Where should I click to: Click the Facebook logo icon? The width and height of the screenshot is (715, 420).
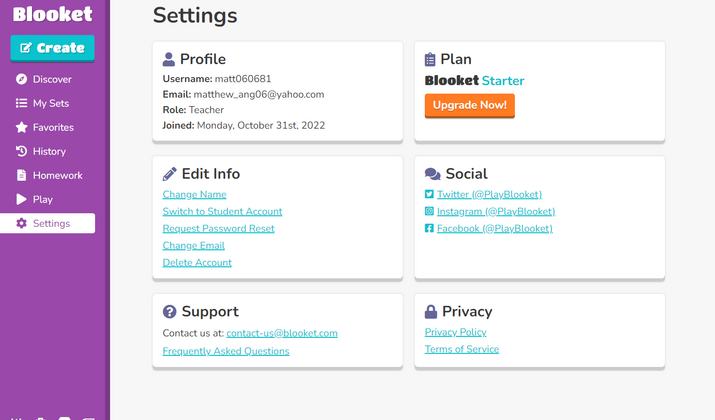(429, 228)
